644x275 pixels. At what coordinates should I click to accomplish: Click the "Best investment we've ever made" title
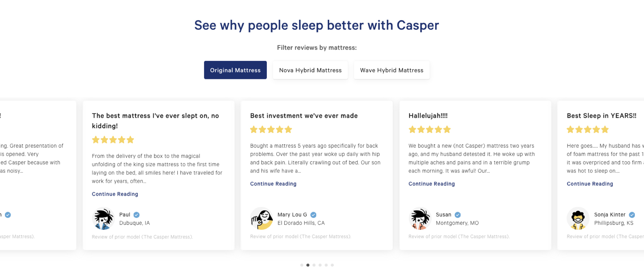pos(304,116)
